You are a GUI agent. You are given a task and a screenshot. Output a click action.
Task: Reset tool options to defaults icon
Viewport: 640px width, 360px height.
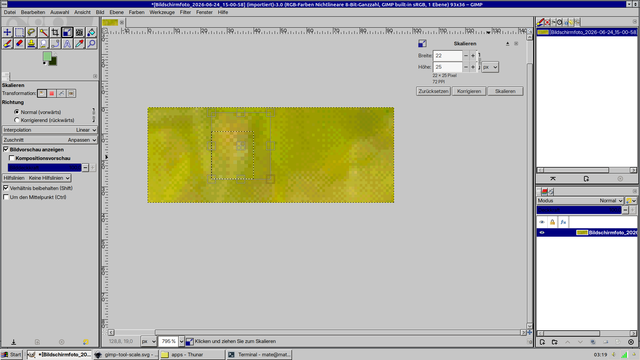pos(85,342)
